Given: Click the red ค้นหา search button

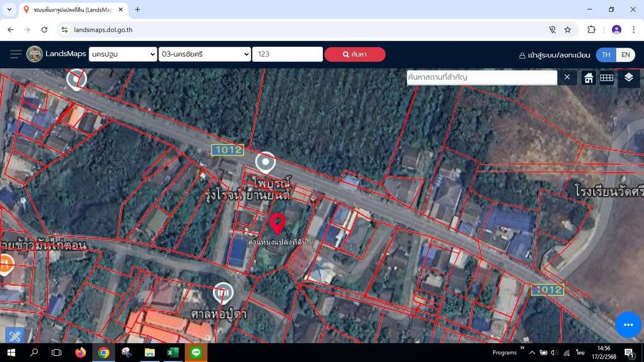Looking at the screenshot, I should [x=355, y=54].
